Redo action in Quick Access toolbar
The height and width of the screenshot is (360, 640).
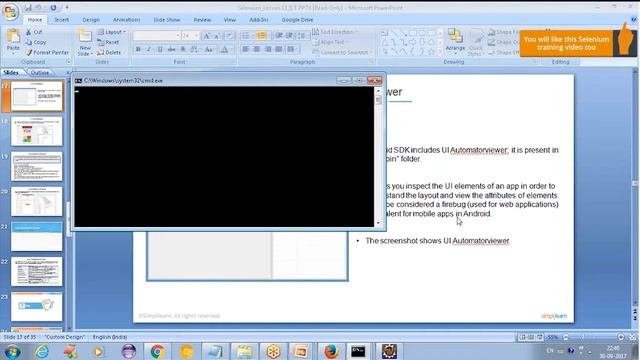coord(53,8)
